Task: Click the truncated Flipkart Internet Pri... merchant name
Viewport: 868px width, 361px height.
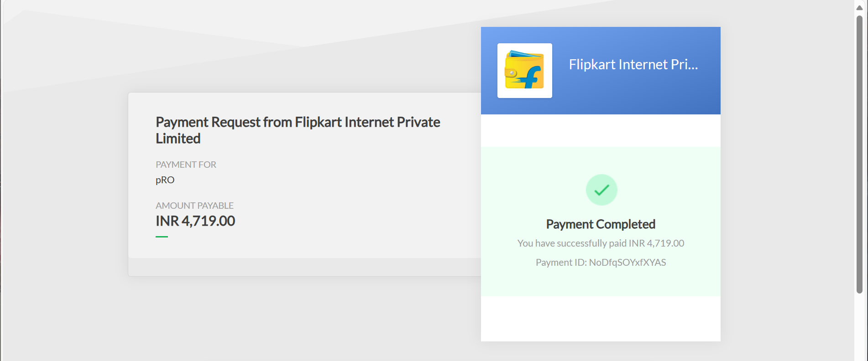Action: (633, 65)
